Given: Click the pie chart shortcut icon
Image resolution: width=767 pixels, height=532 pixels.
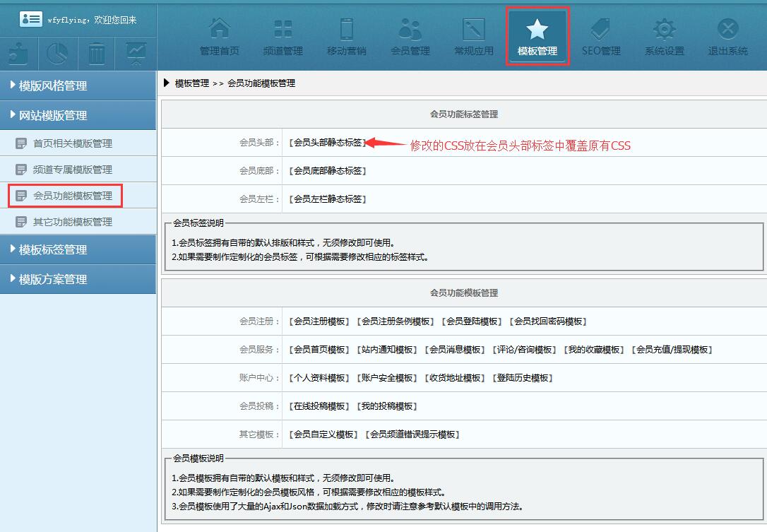Looking at the screenshot, I should (58, 54).
